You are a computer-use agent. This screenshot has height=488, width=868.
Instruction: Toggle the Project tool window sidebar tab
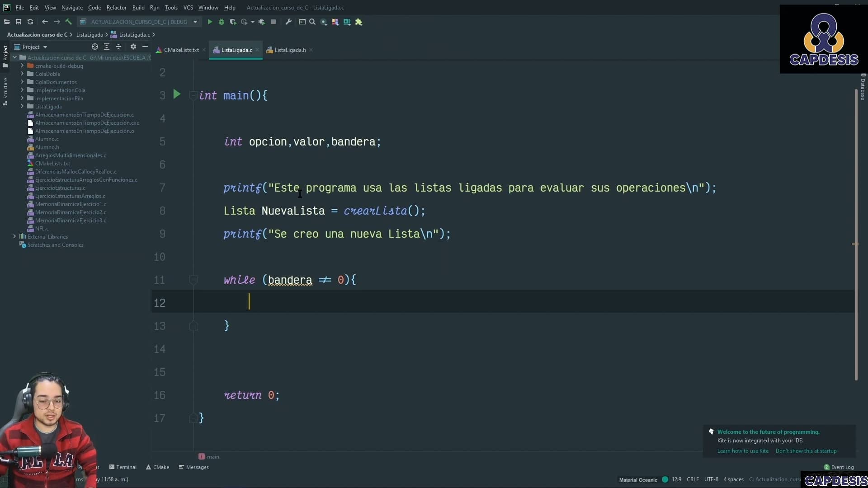click(5, 54)
